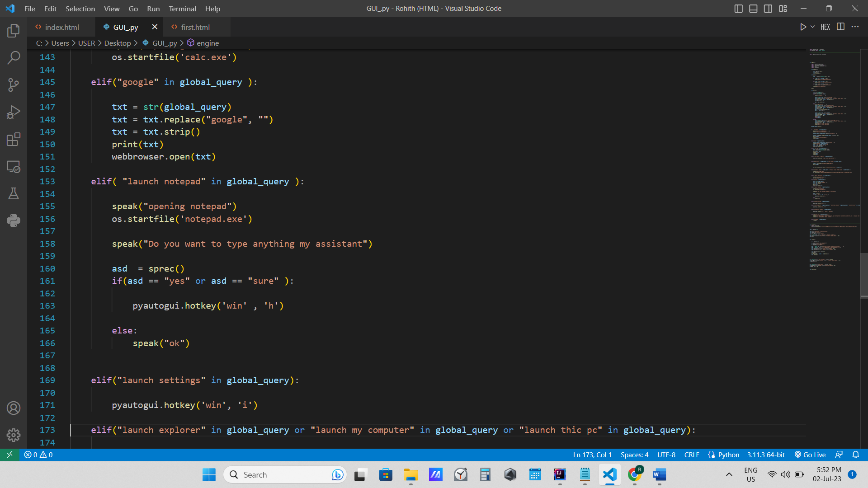Image resolution: width=868 pixels, height=488 pixels.
Task: Click the Desktop breadcrumb segment
Action: (117, 43)
